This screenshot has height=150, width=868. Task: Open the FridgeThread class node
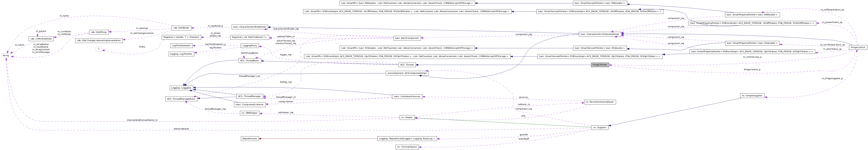(x=600, y=65)
